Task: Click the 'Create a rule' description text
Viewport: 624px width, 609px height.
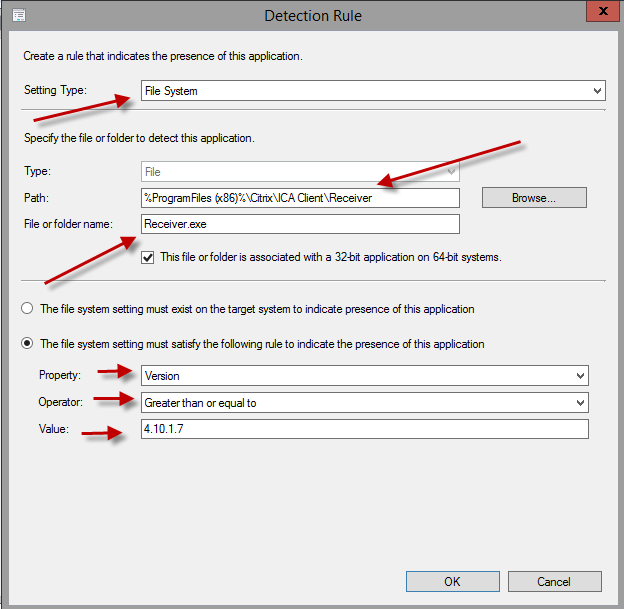Action: (163, 56)
